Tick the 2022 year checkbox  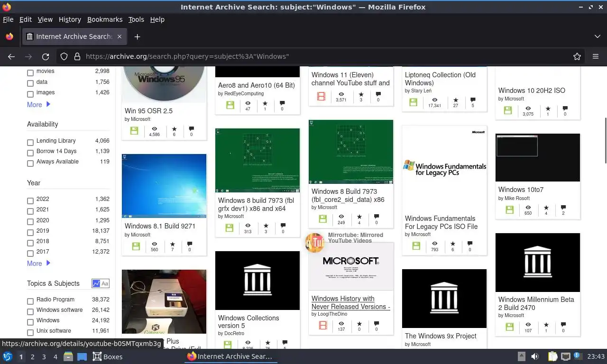(30, 200)
